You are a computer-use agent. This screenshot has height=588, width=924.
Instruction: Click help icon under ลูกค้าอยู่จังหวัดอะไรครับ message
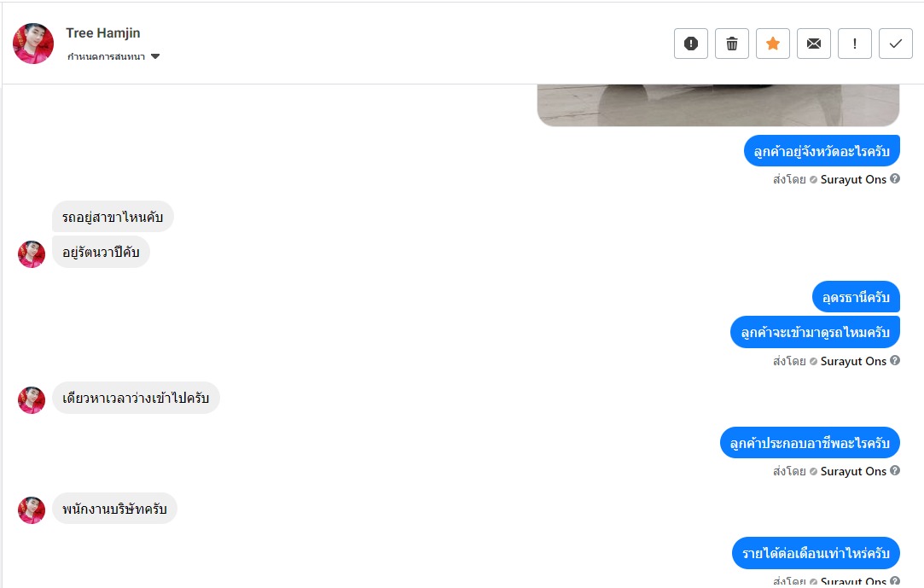coord(894,178)
